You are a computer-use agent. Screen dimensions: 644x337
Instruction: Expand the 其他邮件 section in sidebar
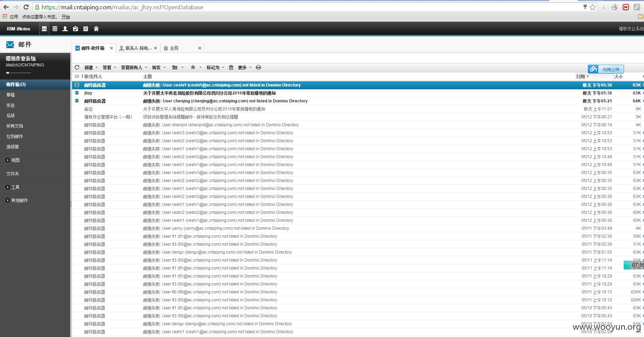8,200
